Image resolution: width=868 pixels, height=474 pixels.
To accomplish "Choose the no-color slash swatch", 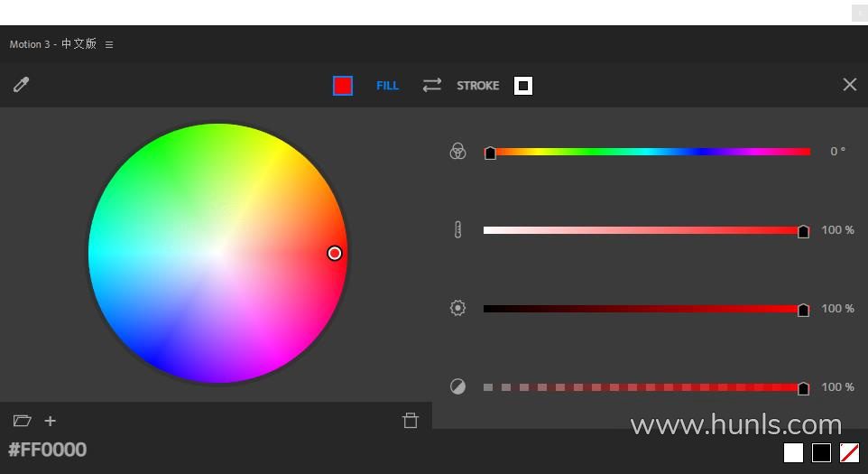I will pos(850,452).
